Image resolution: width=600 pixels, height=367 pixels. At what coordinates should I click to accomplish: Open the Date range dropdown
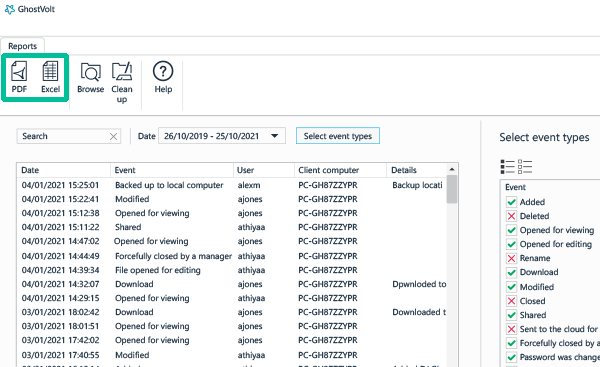pos(222,136)
